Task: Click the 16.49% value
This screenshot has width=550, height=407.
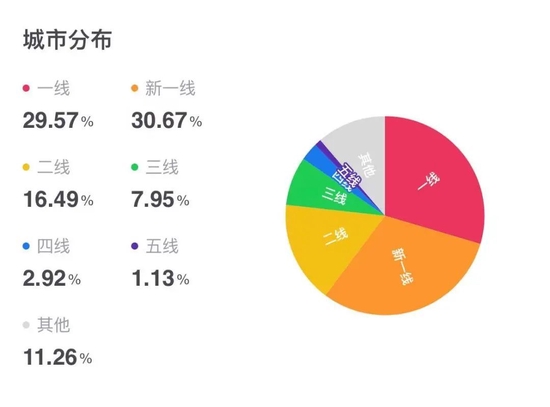Action: tap(58, 199)
